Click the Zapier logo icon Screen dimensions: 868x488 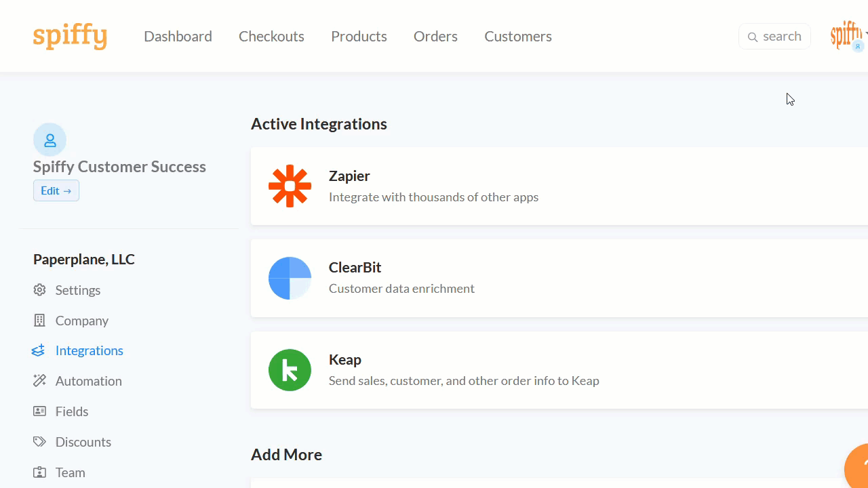tap(290, 186)
